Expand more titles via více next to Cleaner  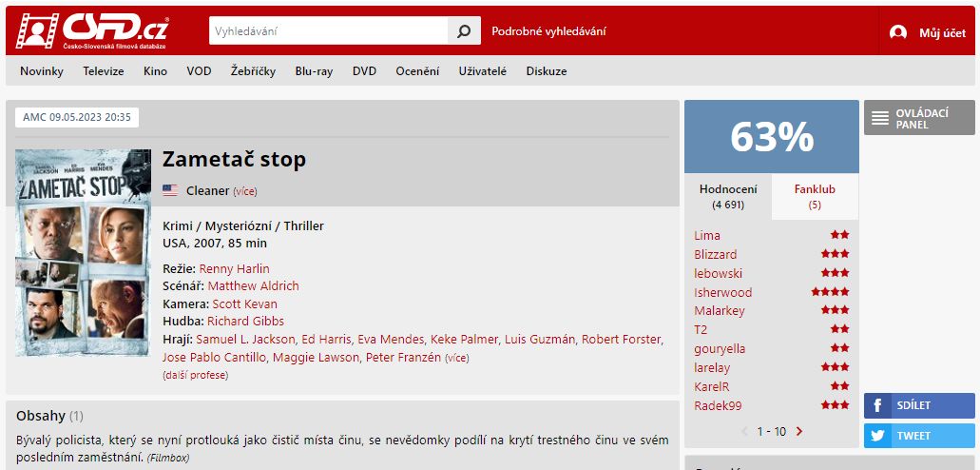click(245, 191)
